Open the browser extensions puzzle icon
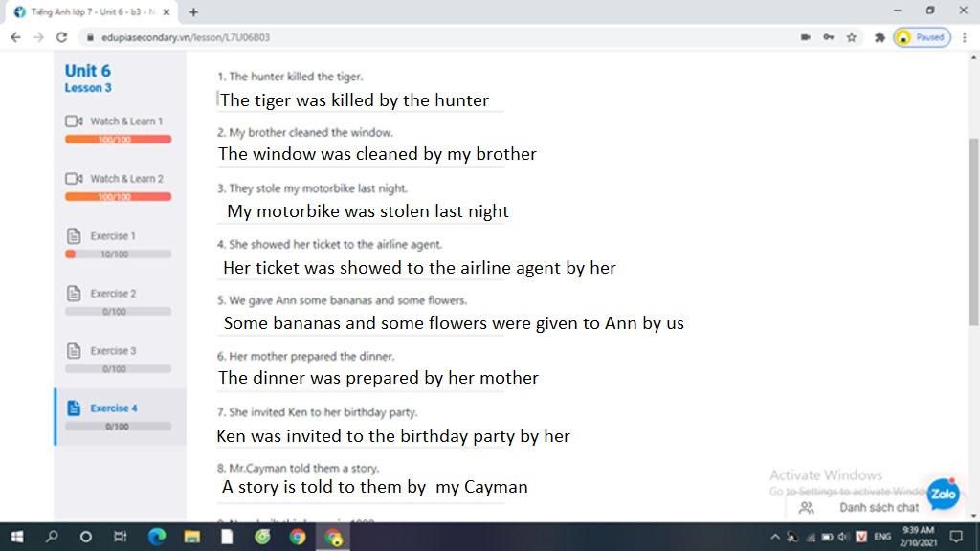 880,37
